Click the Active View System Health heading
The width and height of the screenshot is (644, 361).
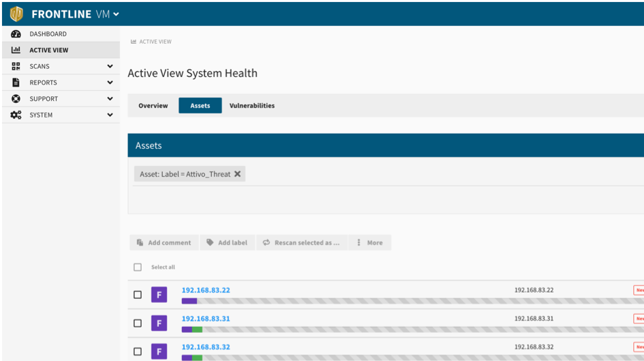pyautogui.click(x=192, y=73)
